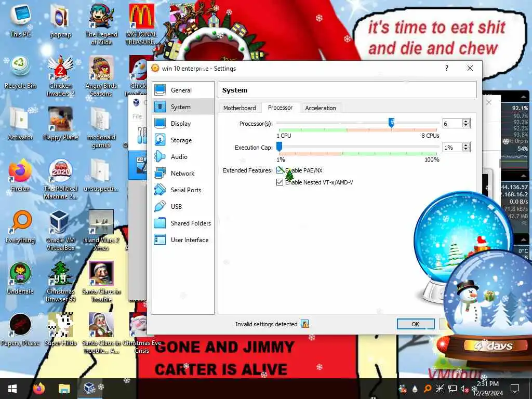The height and width of the screenshot is (399, 532).
Task: Click the Execution Cap slider handle
Action: 279,147
